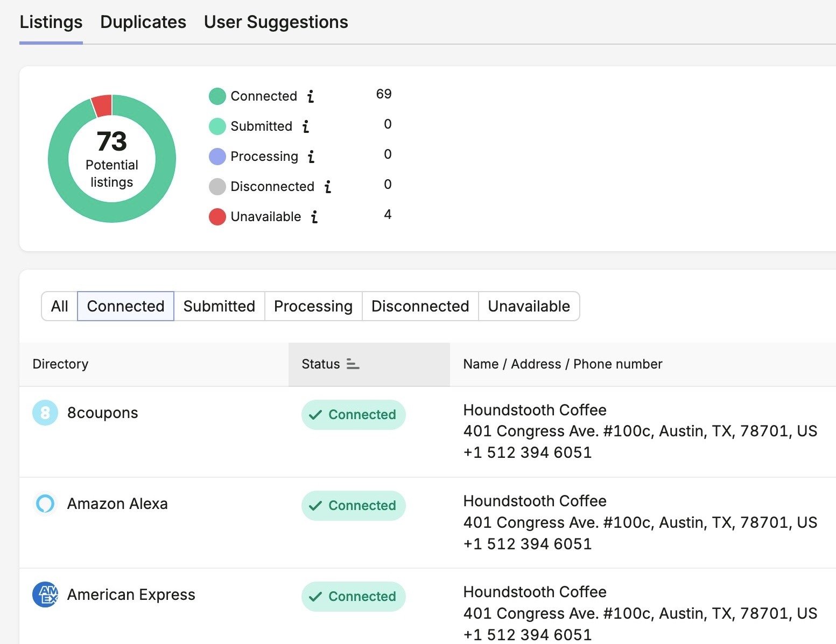The width and height of the screenshot is (836, 644).
Task: Click the Connected count 69
Action: coord(384,94)
